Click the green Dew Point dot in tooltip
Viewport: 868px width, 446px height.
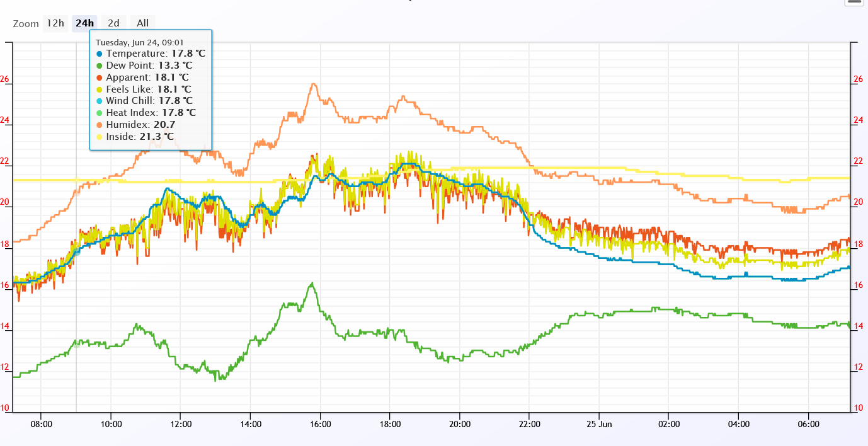(100, 66)
